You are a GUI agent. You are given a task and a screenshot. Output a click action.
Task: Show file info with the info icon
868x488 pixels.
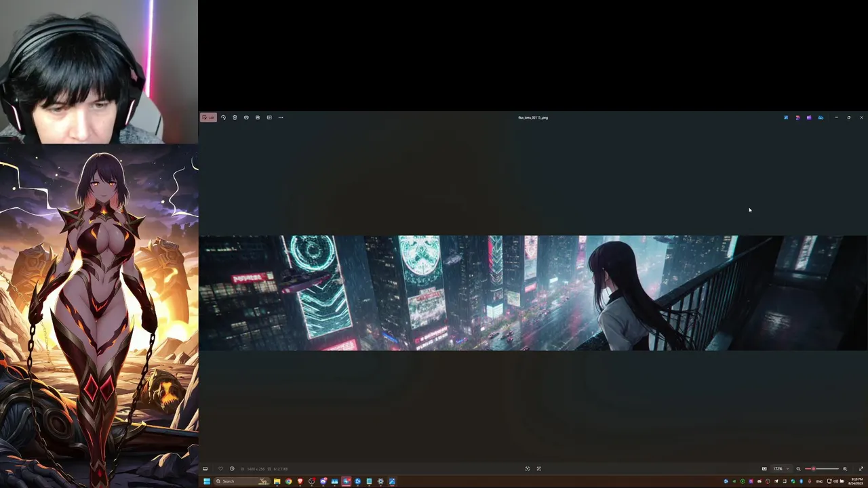point(232,468)
